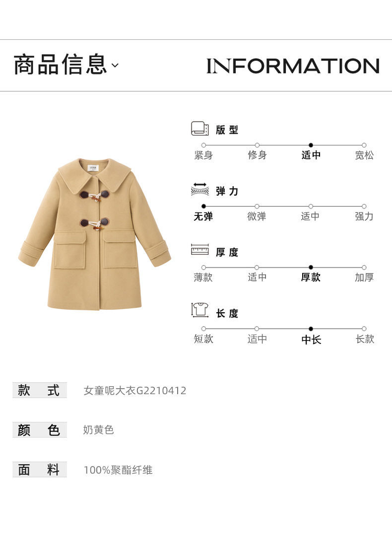Screen dimensions: 392x554
Task: Select 宽松 option on fit scale
Action: pos(364,155)
